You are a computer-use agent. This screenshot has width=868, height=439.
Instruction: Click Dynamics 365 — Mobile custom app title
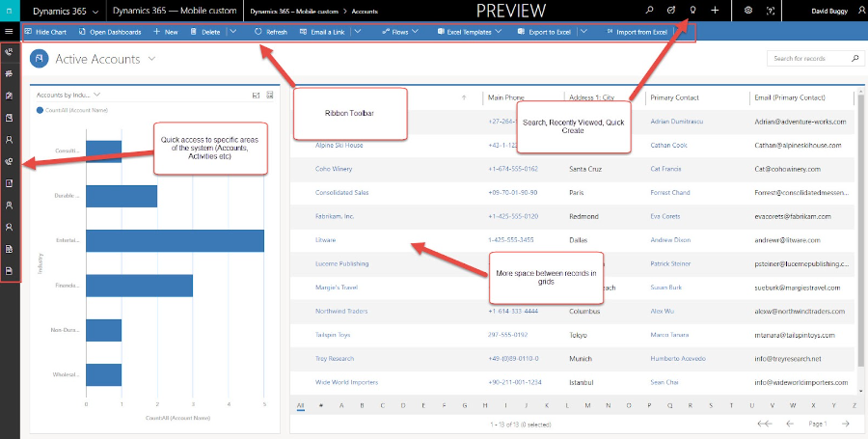(174, 11)
